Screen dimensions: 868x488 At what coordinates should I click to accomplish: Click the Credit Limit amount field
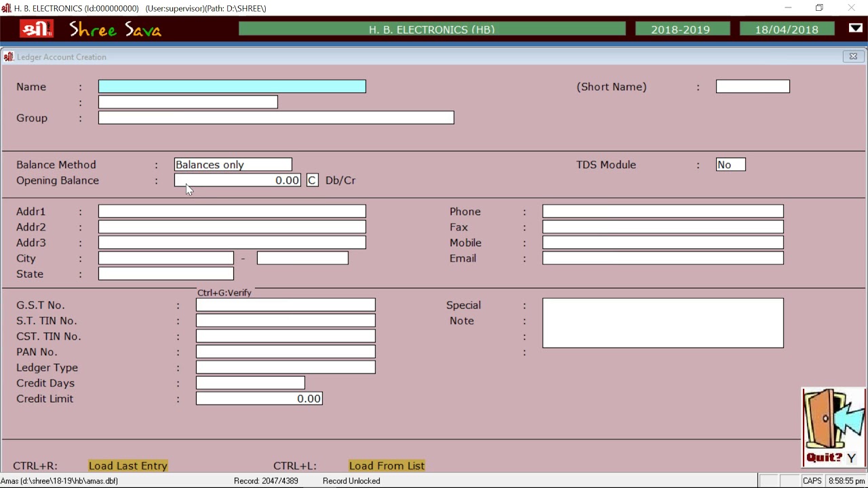click(x=259, y=399)
